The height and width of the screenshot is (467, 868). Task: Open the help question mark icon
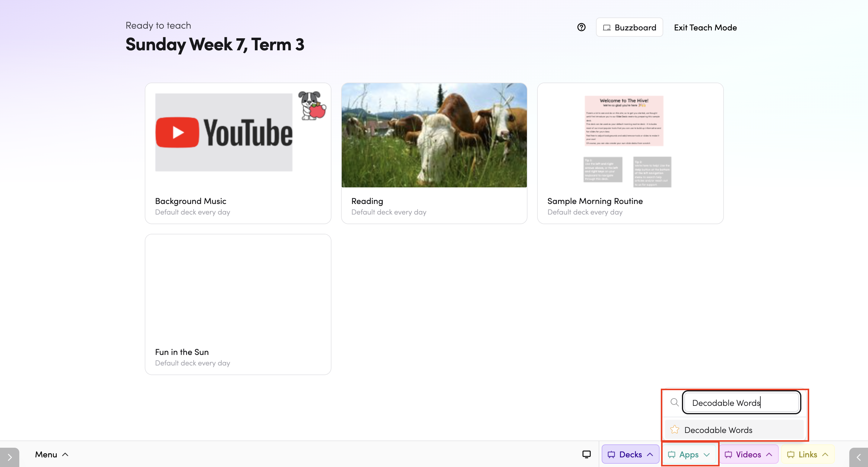point(581,27)
